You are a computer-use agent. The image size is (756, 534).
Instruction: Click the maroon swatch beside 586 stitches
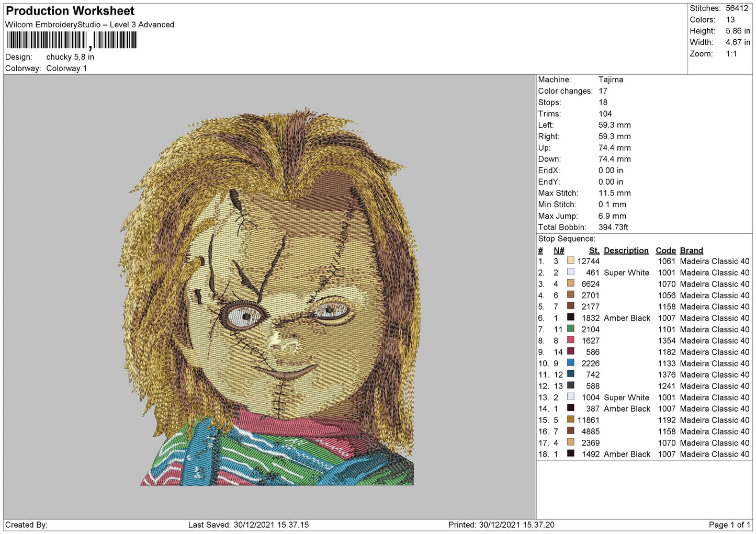click(x=570, y=351)
